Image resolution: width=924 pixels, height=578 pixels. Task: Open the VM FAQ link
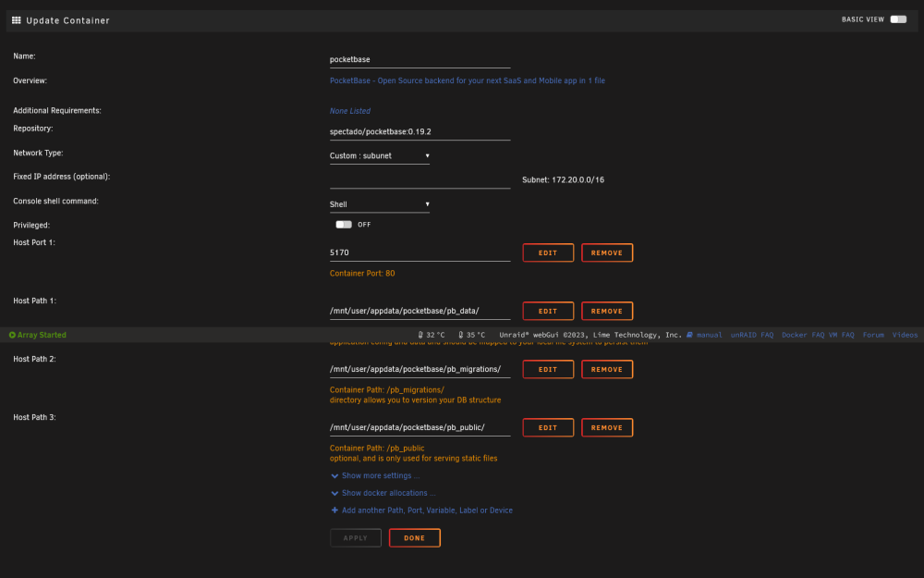(842, 335)
